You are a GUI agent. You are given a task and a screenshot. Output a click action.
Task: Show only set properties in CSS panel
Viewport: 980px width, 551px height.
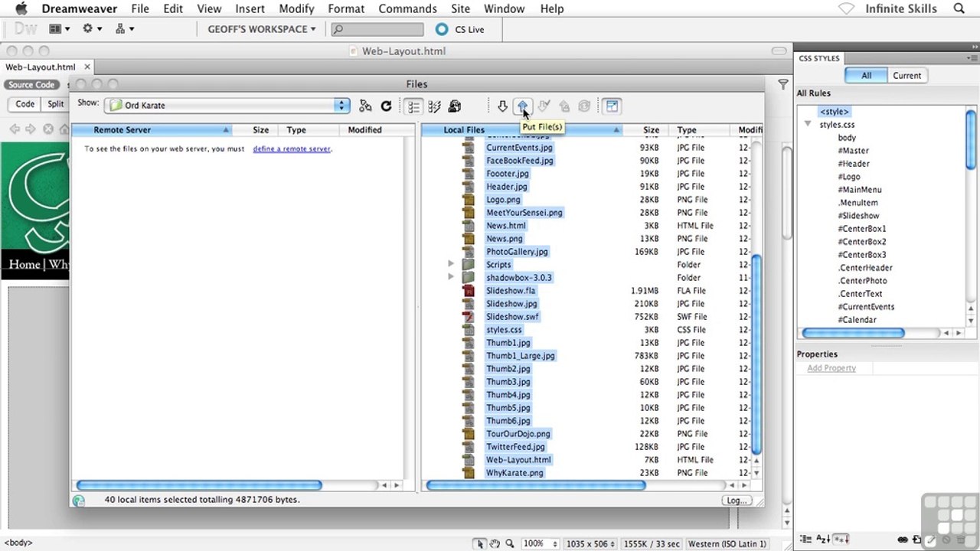(841, 540)
